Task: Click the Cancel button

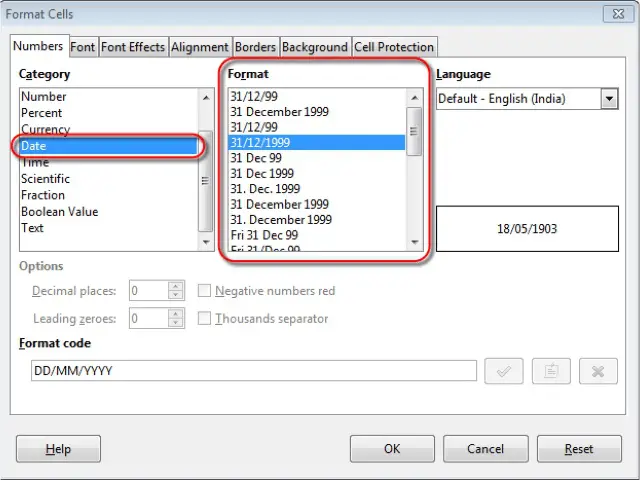Action: click(485, 449)
